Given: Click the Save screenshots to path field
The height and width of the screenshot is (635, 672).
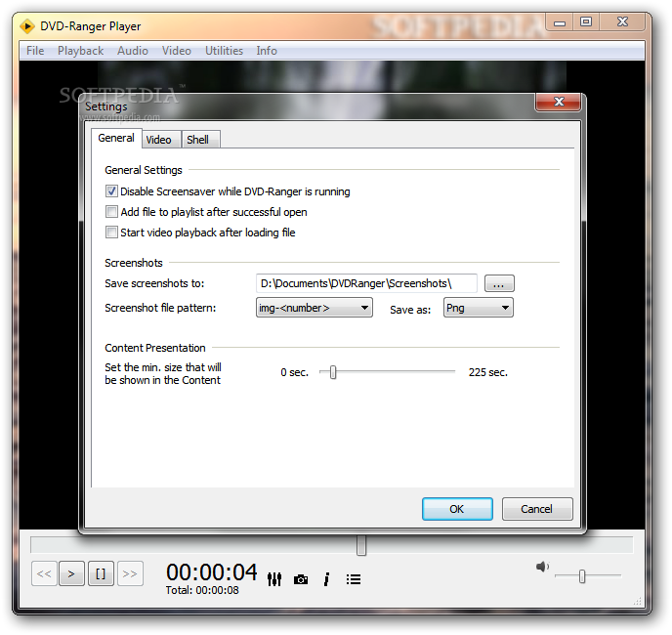Looking at the screenshot, I should pos(366,283).
